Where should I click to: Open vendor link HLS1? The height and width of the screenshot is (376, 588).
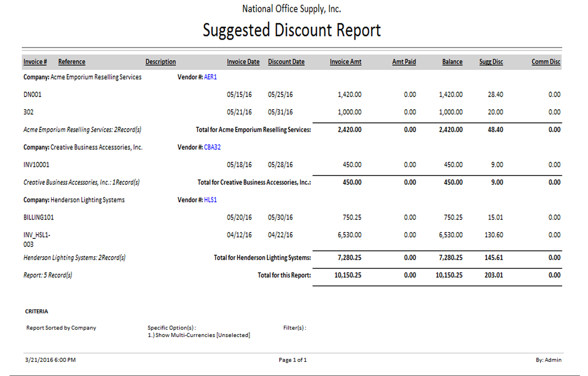(x=210, y=200)
